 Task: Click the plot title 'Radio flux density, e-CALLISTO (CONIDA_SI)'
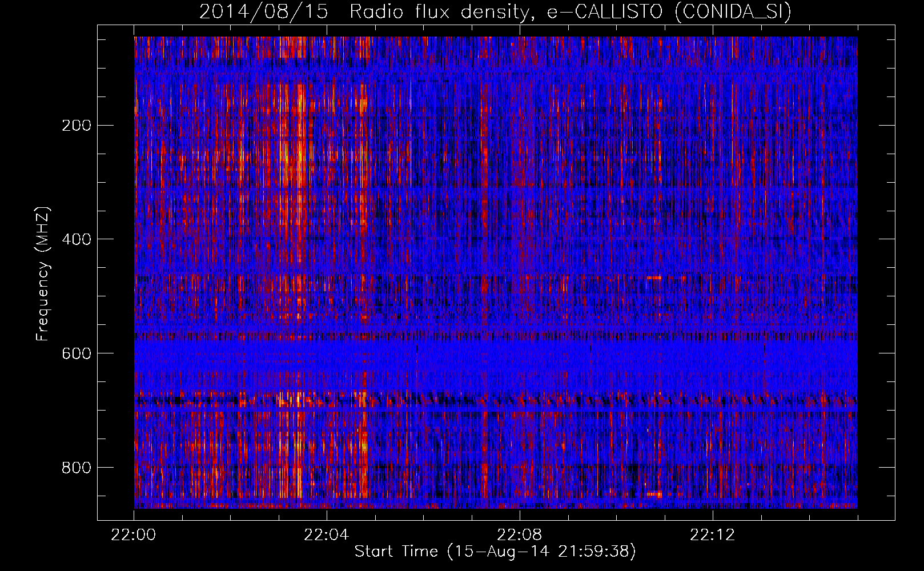point(571,12)
